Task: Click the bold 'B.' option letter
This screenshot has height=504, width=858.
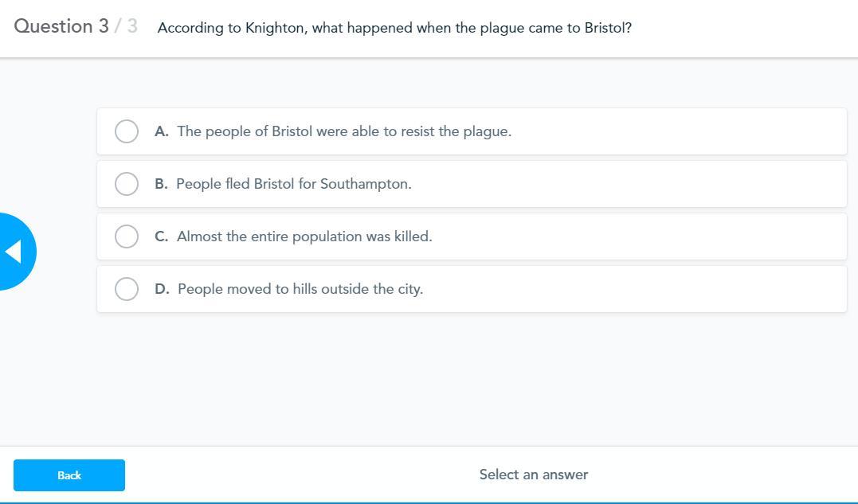Action: tap(161, 184)
